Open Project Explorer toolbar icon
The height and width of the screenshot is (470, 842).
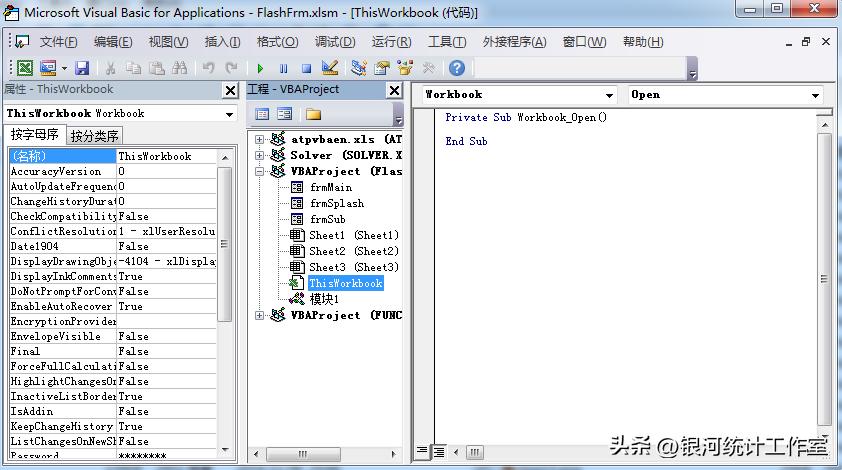(x=359, y=68)
